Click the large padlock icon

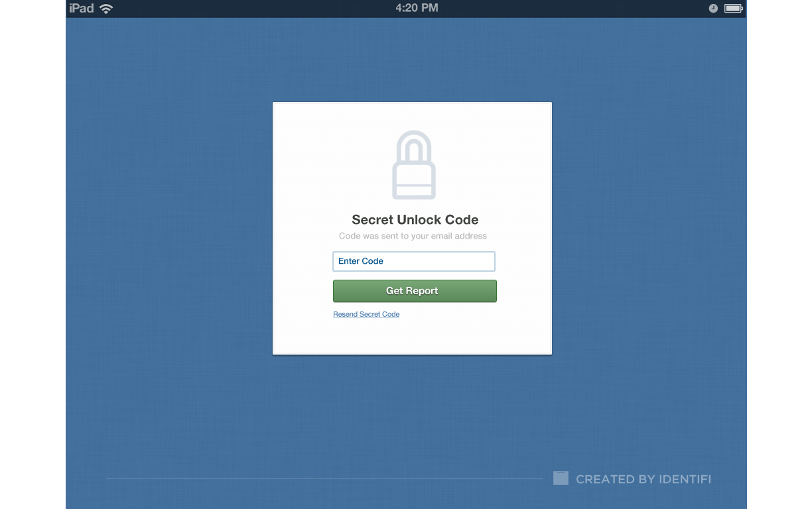pos(413,165)
